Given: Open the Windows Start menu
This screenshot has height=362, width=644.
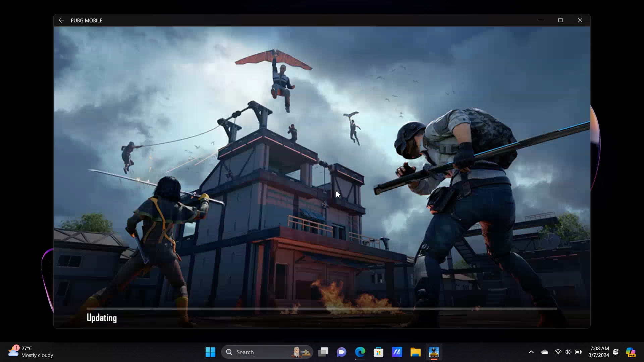Looking at the screenshot, I should [210, 352].
